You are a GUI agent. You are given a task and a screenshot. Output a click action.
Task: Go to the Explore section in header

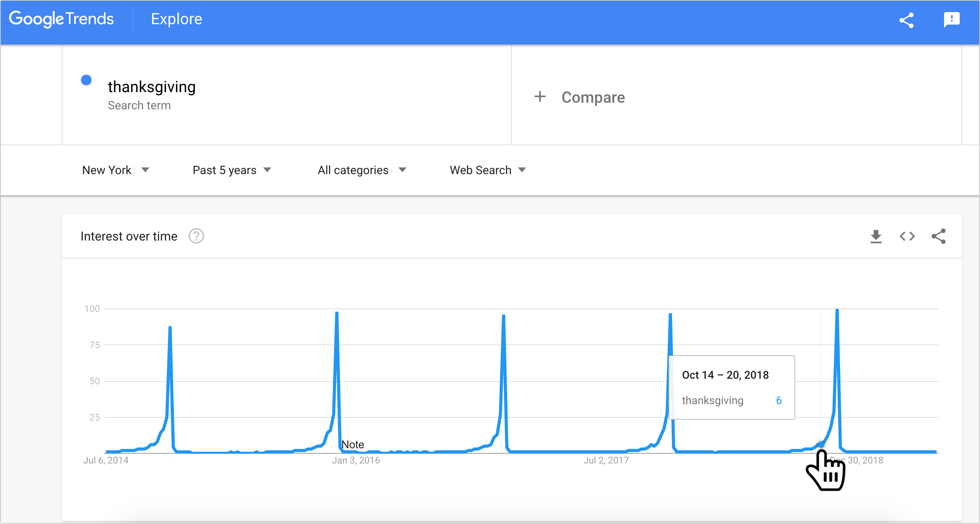177,19
